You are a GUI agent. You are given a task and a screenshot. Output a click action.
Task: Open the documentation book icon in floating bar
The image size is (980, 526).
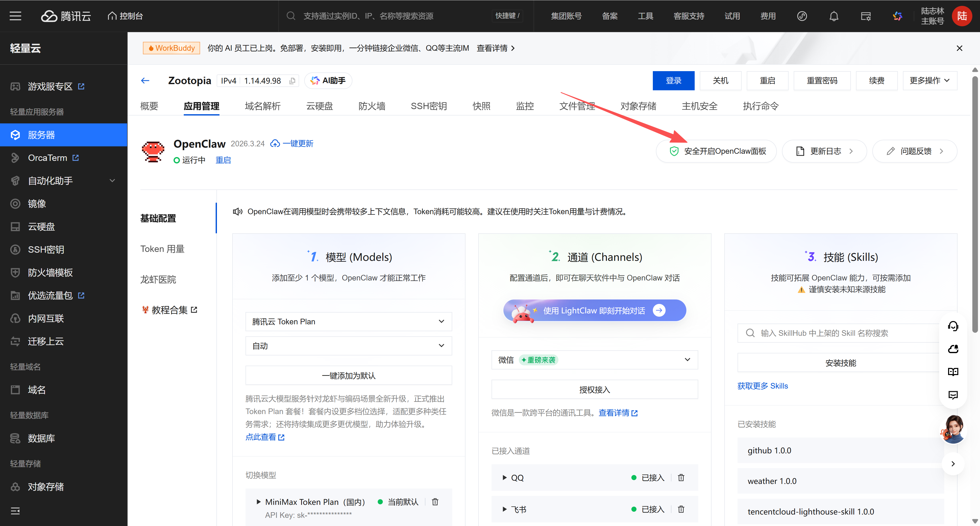click(x=953, y=372)
